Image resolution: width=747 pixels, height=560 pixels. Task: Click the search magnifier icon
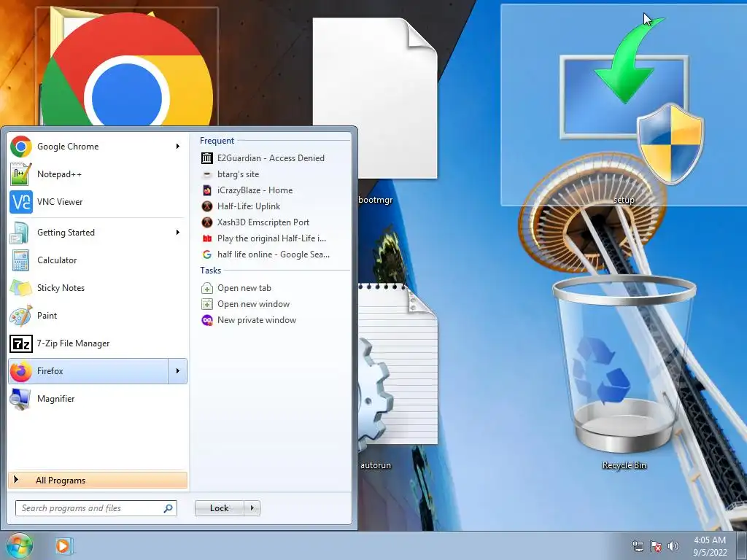click(x=169, y=508)
